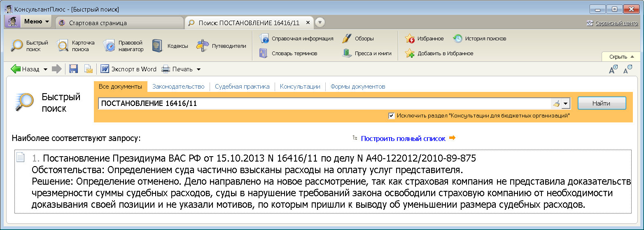Click the search query input field
This screenshot has height=230, width=644.
pyautogui.click(x=324, y=103)
